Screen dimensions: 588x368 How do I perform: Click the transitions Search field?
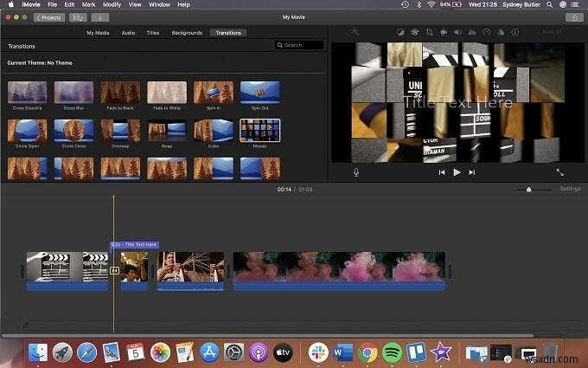click(x=299, y=45)
